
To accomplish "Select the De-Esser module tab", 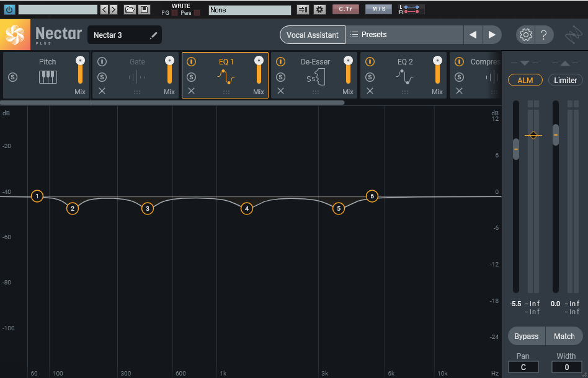I will (x=315, y=75).
